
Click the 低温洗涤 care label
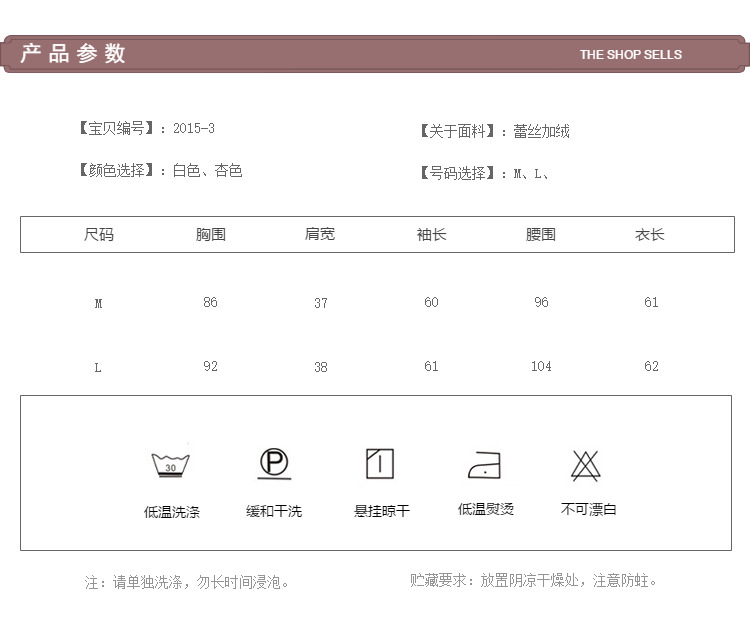[x=172, y=512]
